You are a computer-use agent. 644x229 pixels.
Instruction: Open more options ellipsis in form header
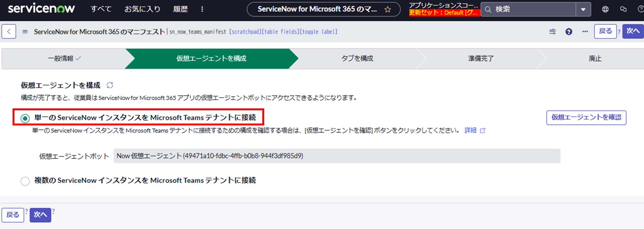585,32
